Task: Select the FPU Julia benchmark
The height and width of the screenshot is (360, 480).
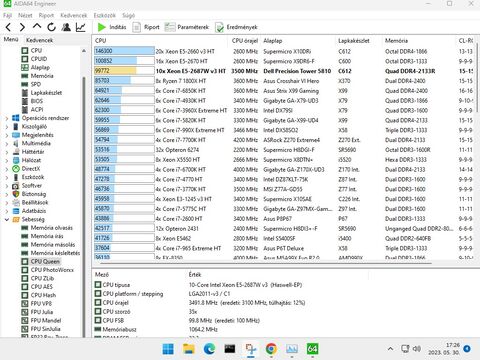Action: point(37,312)
